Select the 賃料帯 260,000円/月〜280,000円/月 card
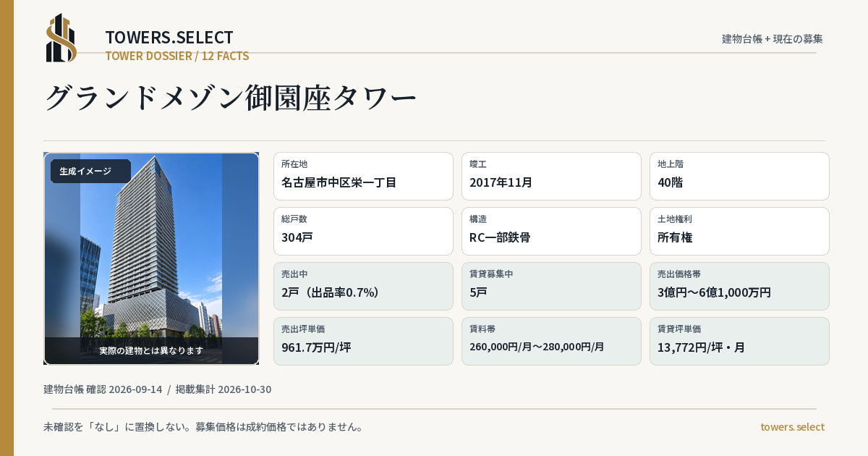868x456 pixels. click(551, 341)
